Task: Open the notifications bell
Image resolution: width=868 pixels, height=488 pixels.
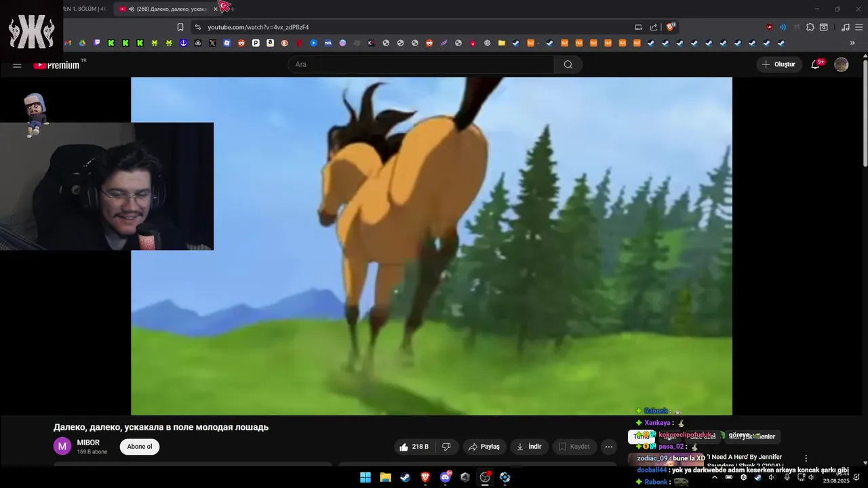Action: 816,64
